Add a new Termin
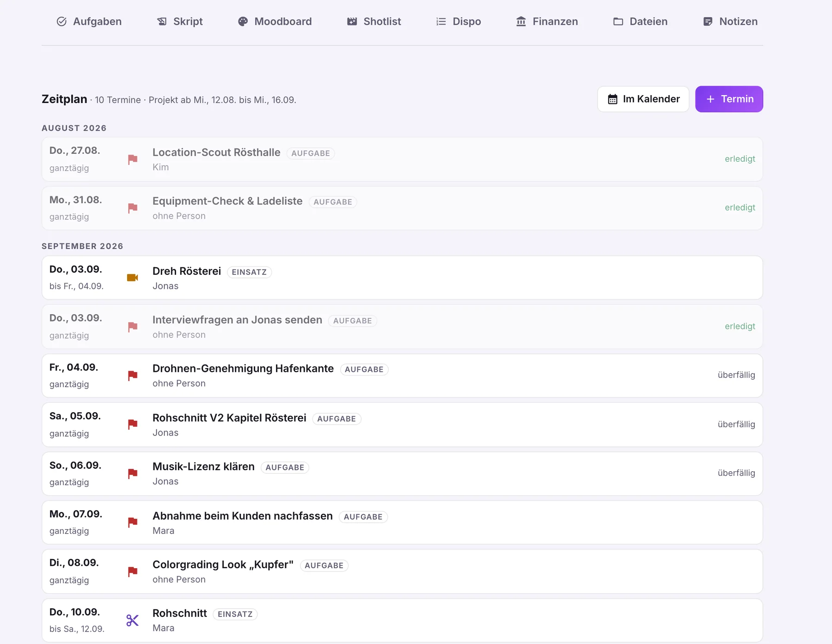 (729, 99)
